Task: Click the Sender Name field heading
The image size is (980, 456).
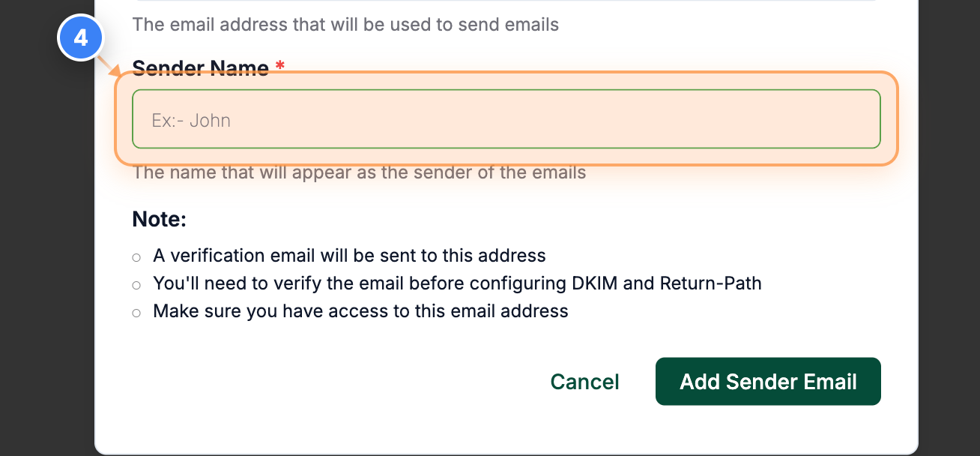Action: (x=200, y=67)
